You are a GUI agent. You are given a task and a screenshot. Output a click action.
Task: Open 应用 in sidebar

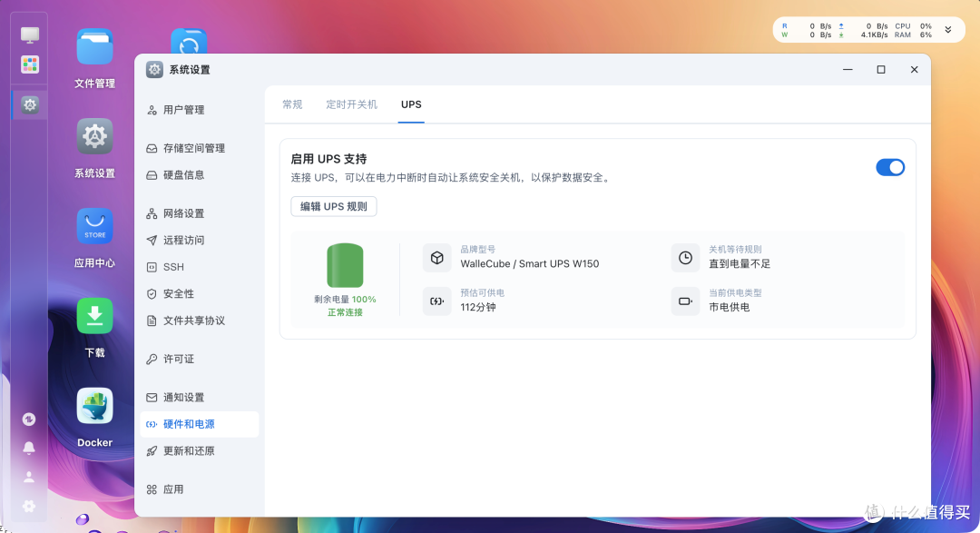tap(200, 489)
